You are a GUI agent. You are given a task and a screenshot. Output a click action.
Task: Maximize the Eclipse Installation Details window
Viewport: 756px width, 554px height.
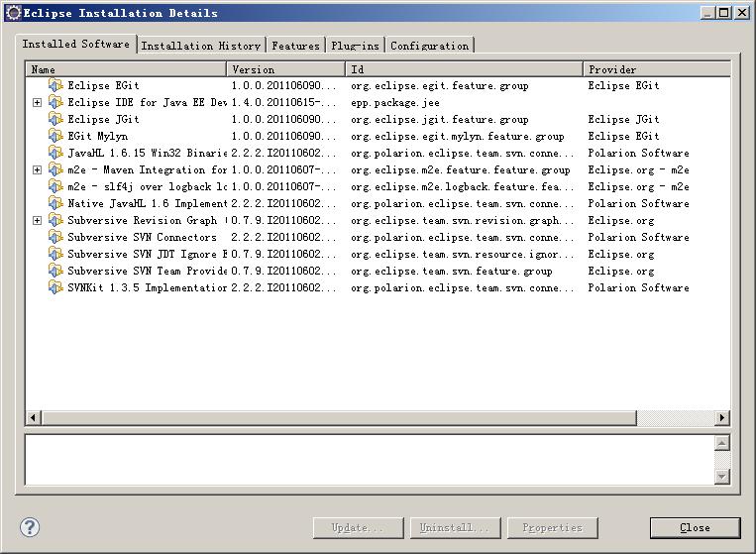pos(724,13)
